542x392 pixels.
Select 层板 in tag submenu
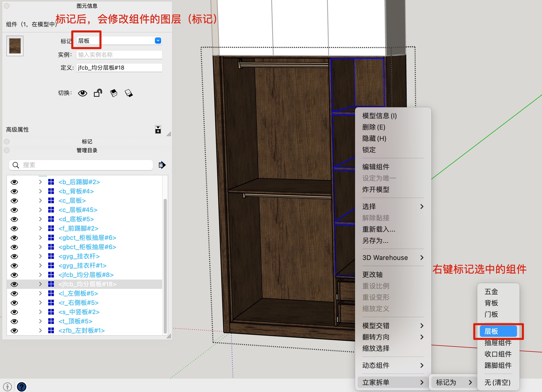coord(498,331)
